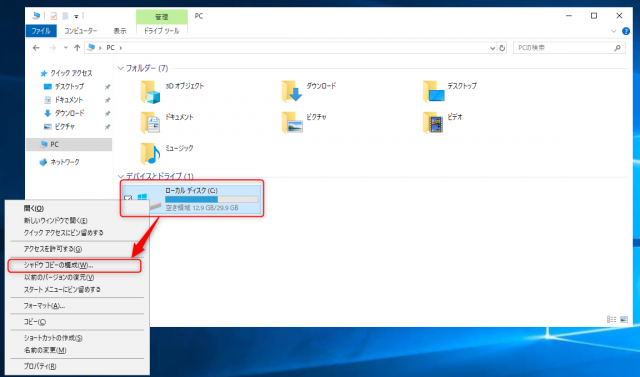Choose 以前のバージョンの復元(V) in context menu
This screenshot has height=377, width=640.
[78, 277]
